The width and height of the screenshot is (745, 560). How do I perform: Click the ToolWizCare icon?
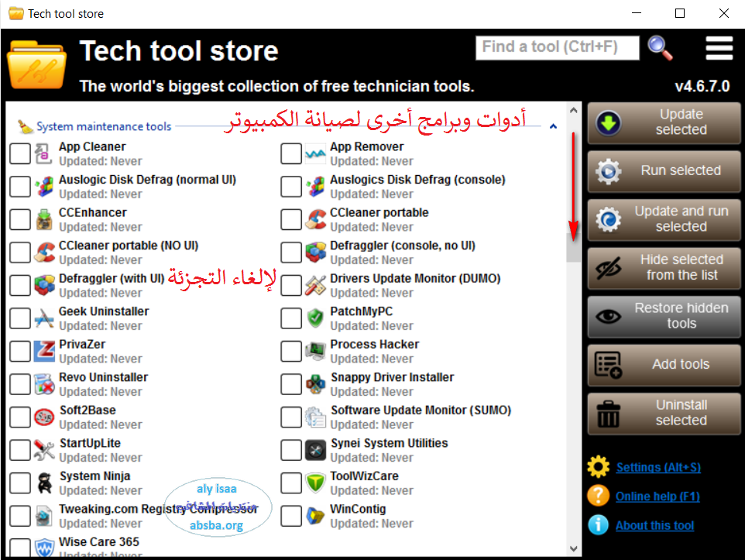pyautogui.click(x=315, y=483)
